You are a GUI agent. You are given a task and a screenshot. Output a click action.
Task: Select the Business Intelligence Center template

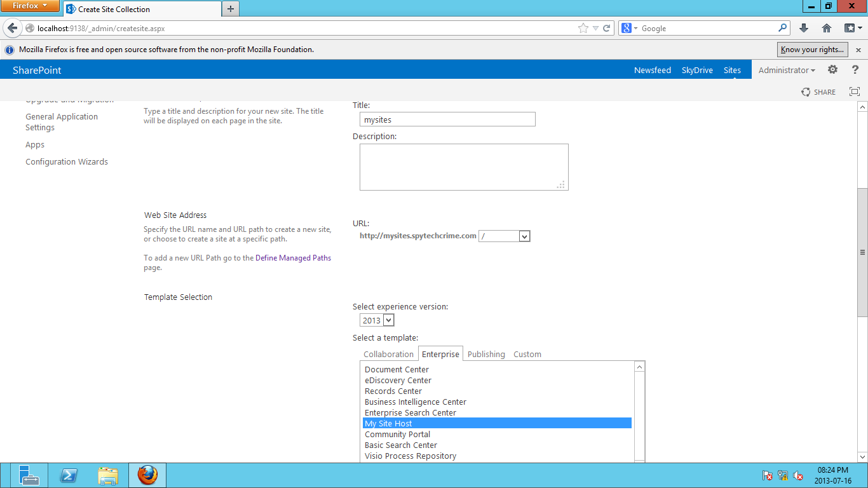click(x=498, y=402)
